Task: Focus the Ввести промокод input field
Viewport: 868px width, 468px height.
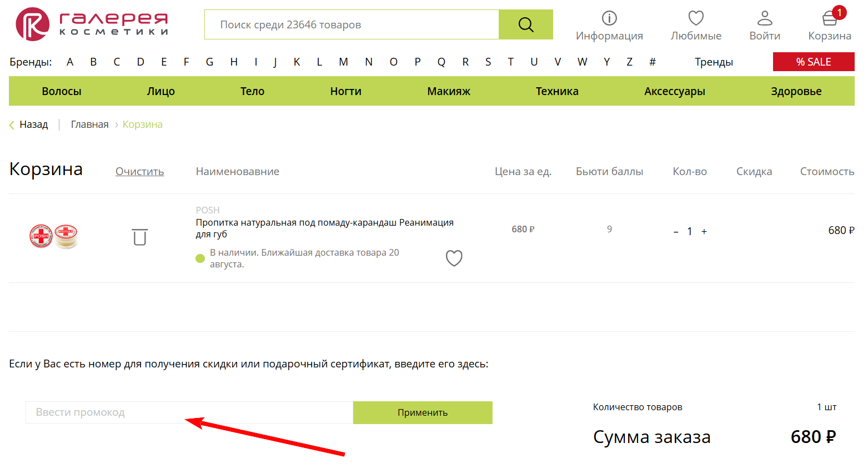Action: tap(189, 412)
